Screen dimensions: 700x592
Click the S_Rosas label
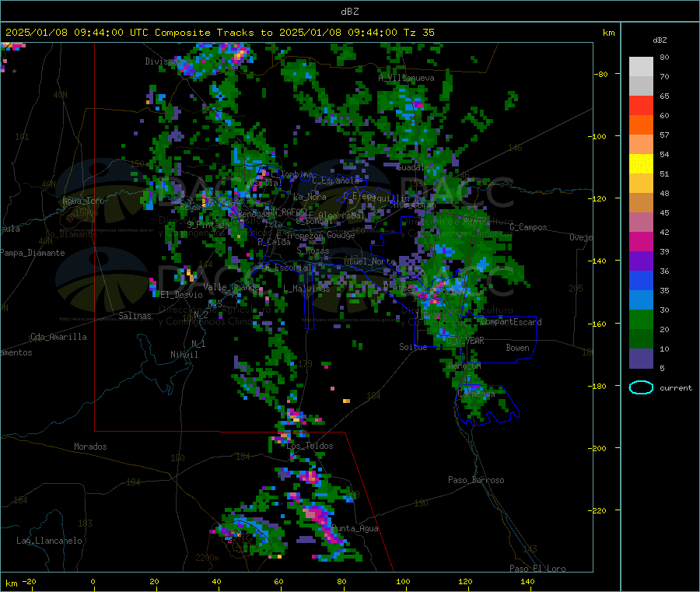[313, 251]
